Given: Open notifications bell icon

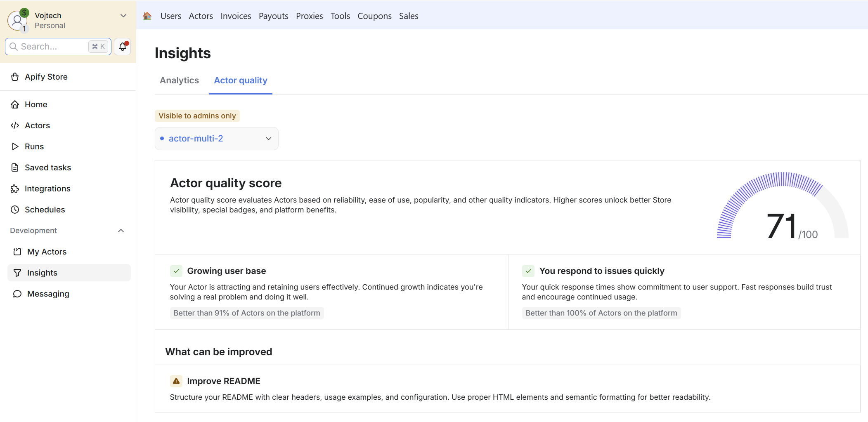Looking at the screenshot, I should pos(123,47).
